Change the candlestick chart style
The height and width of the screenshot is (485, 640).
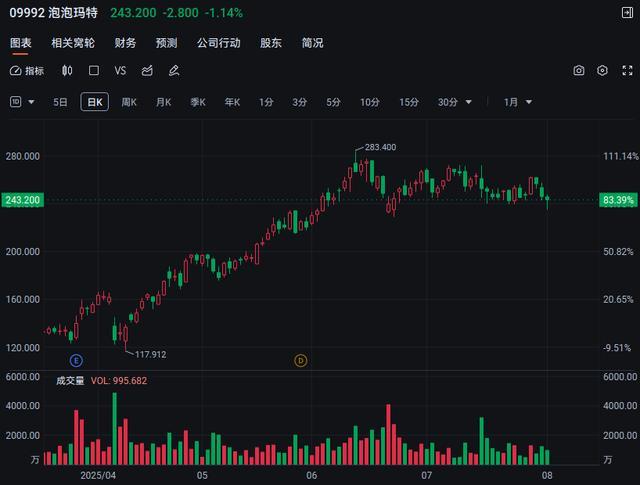[x=67, y=71]
